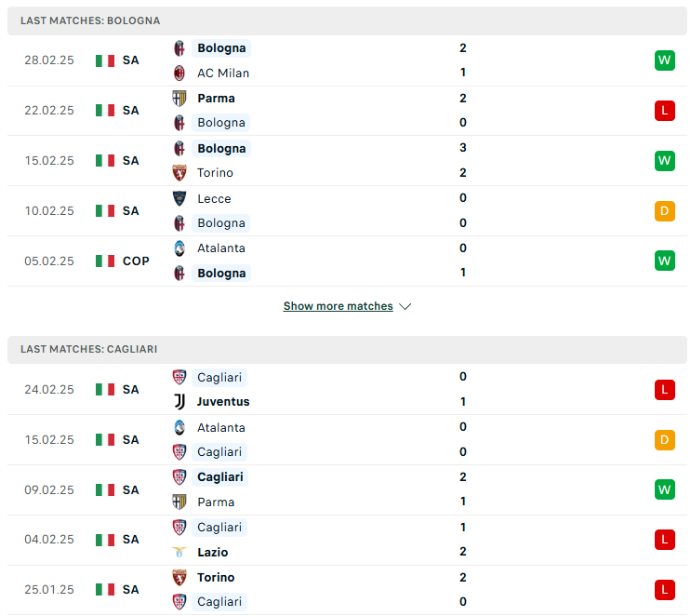Expand the Show more matches chevron
The width and height of the screenshot is (691, 616).
(x=405, y=306)
